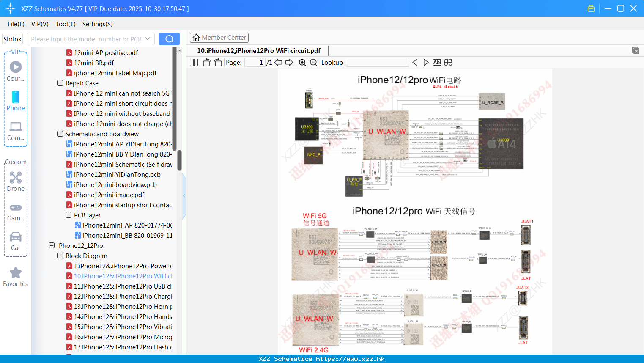Toggle the Abi text match option
The image size is (644, 363).
coord(437,63)
